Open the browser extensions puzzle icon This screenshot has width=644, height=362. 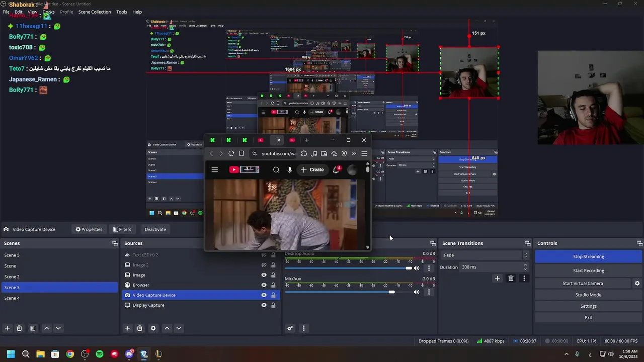click(304, 153)
